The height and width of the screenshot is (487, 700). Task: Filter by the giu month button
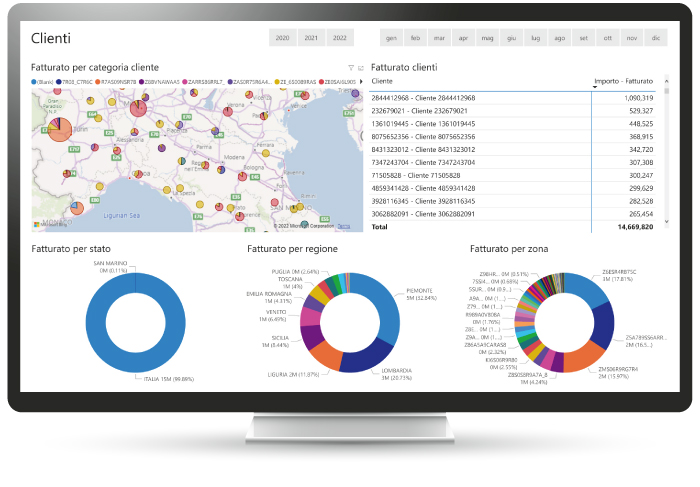(511, 38)
